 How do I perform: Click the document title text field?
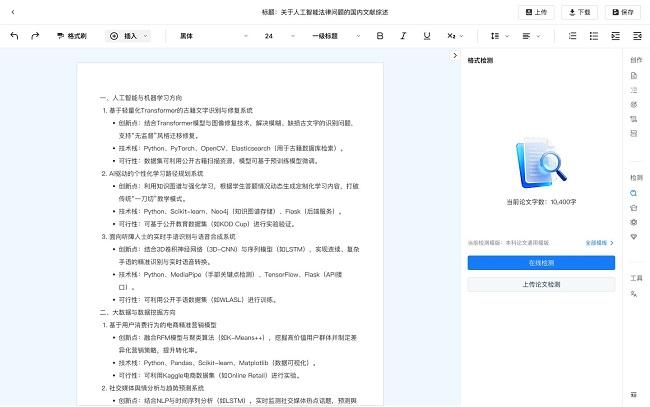click(x=325, y=12)
